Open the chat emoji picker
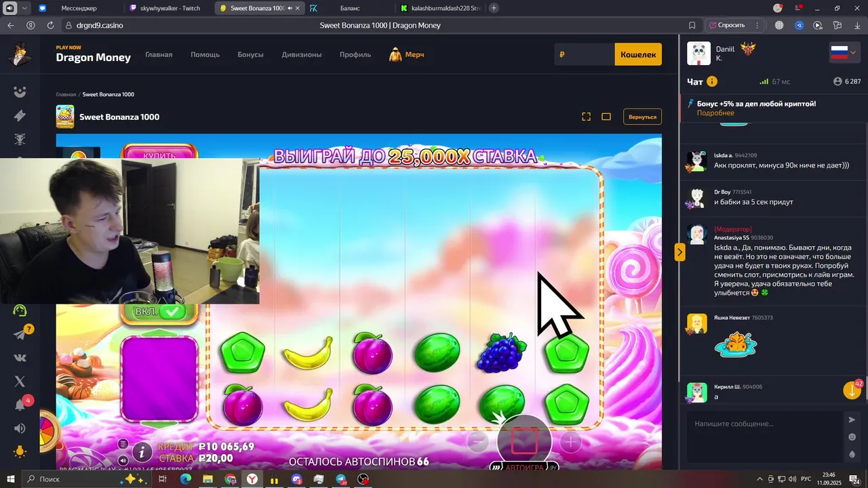868x488 pixels. pos(852,437)
